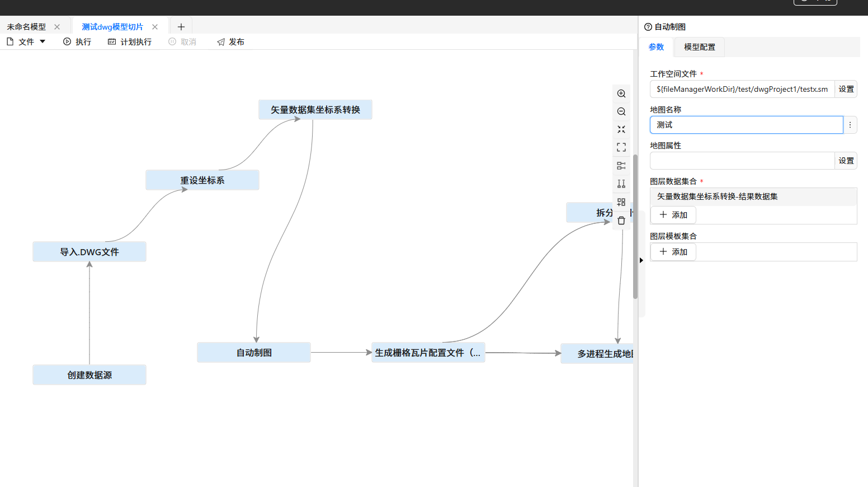This screenshot has width=868, height=487.
Task: Click 添加 under 图层模板集合
Action: pyautogui.click(x=673, y=252)
